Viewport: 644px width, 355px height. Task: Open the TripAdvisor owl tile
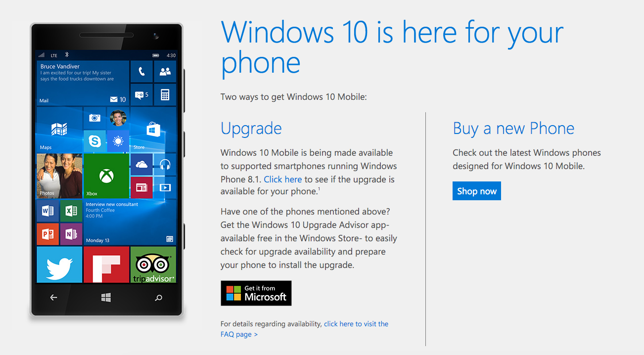(x=153, y=265)
